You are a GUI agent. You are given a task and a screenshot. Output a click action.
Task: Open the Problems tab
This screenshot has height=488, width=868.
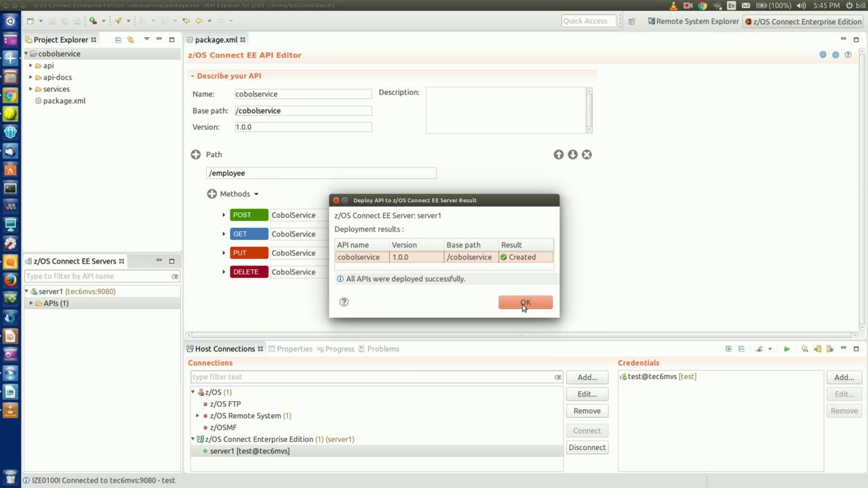(378, 349)
